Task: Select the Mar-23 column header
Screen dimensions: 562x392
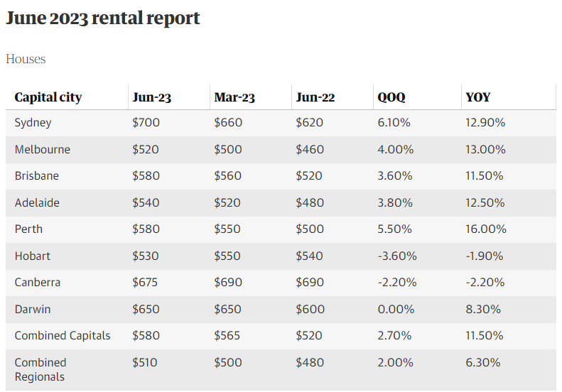Action: tap(234, 97)
